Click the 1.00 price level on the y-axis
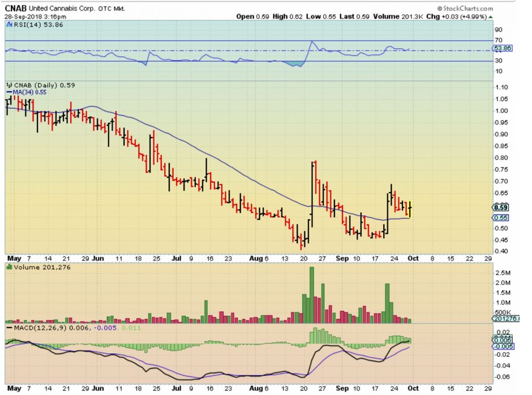This screenshot has height=395, width=532. click(x=501, y=111)
